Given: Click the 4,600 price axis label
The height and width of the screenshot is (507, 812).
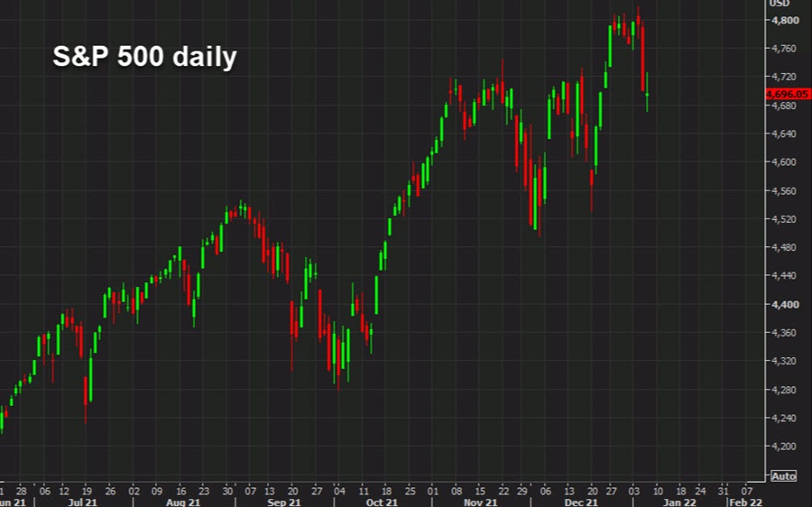Looking at the screenshot, I should click(785, 162).
